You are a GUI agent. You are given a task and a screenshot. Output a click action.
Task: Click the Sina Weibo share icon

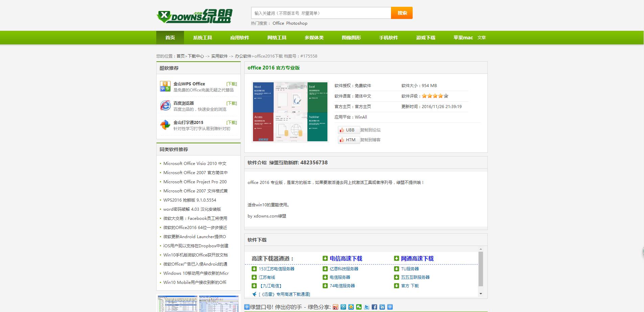[x=335, y=307]
